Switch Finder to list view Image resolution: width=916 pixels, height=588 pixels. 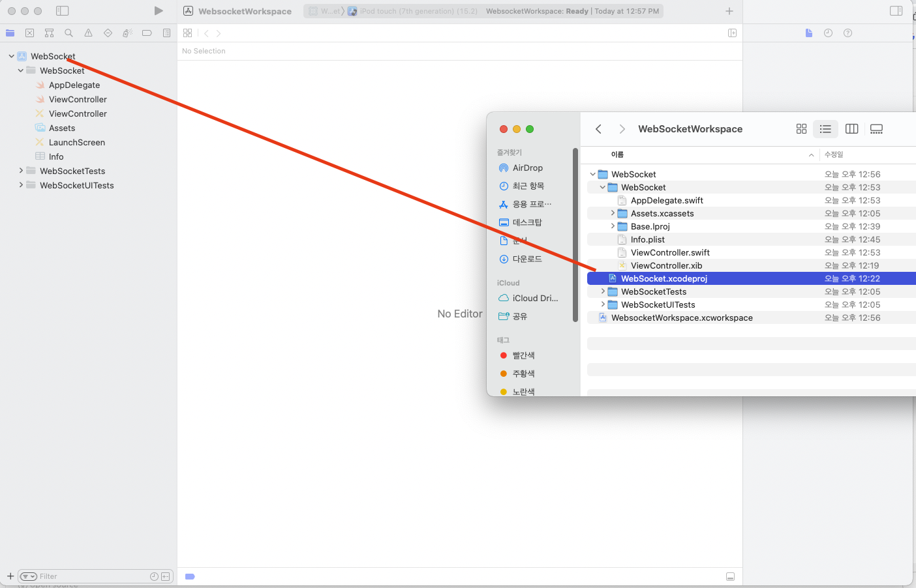point(825,129)
